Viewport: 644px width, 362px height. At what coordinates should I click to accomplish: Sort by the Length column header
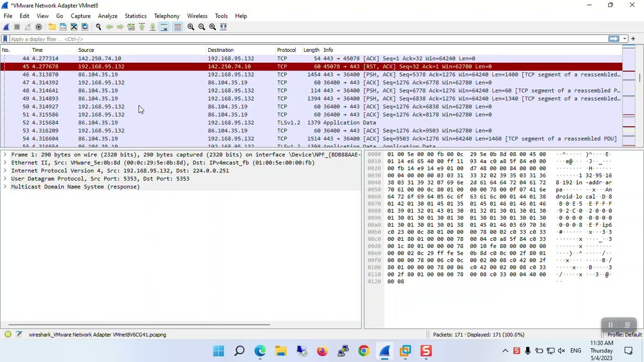311,50
